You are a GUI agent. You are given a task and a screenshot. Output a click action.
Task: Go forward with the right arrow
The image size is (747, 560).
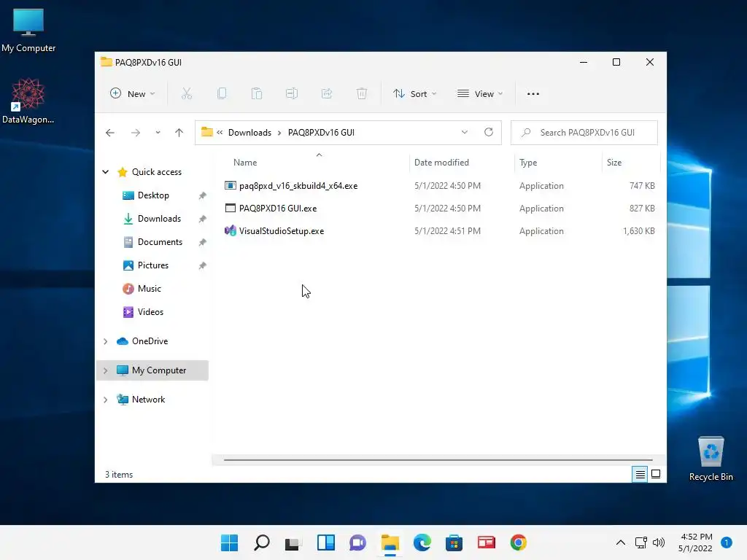136,133
